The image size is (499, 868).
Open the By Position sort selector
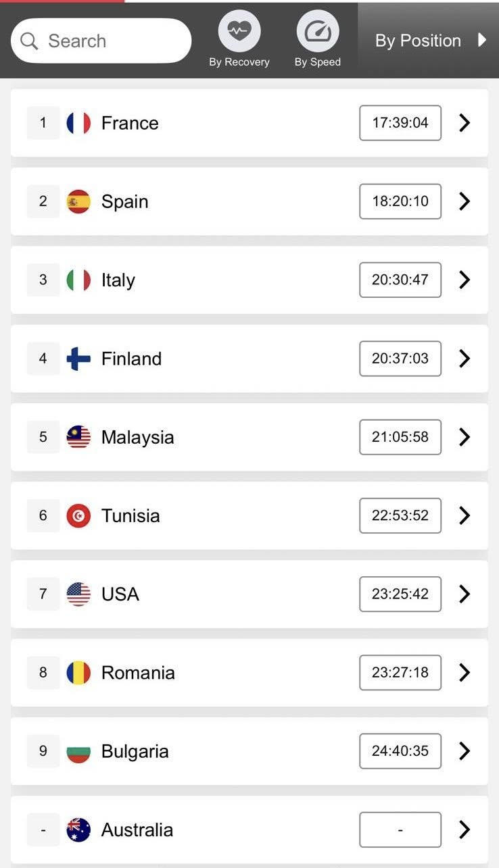click(428, 41)
